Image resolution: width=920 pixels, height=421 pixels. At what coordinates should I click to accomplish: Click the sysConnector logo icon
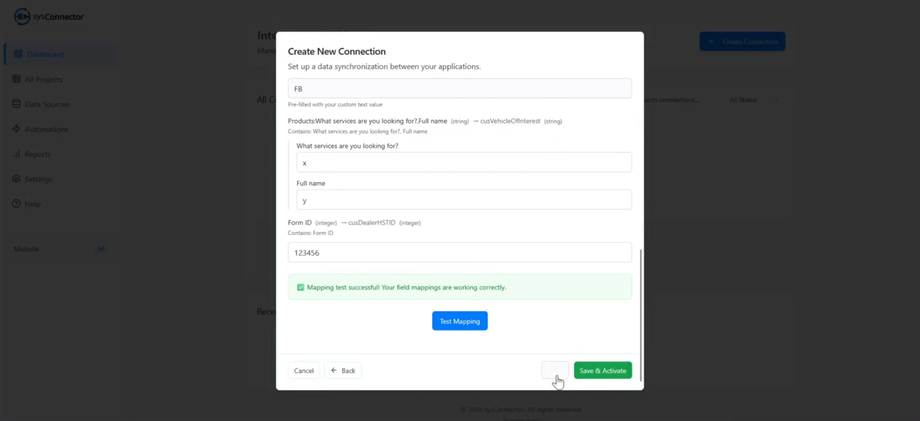coord(21,17)
